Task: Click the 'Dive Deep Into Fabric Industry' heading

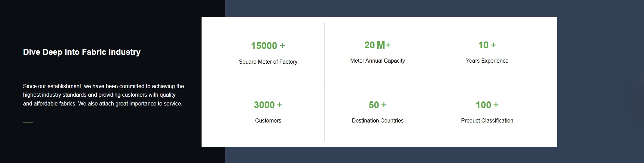Action: 82,52
